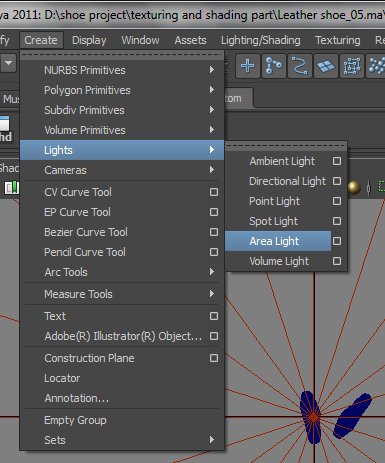The image size is (385, 463).
Task: Open Point Light options box
Action: (337, 201)
